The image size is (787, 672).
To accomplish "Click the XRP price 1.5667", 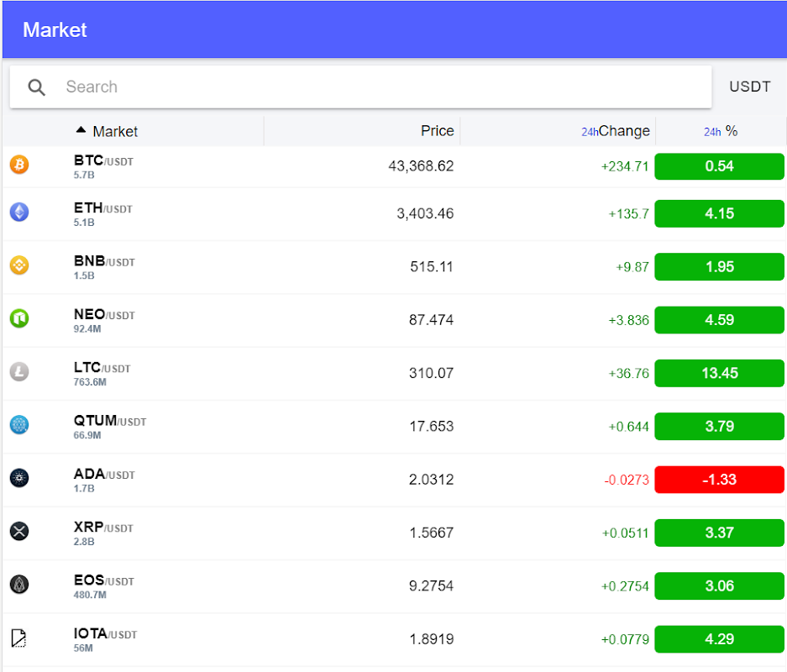I will pos(431,533).
